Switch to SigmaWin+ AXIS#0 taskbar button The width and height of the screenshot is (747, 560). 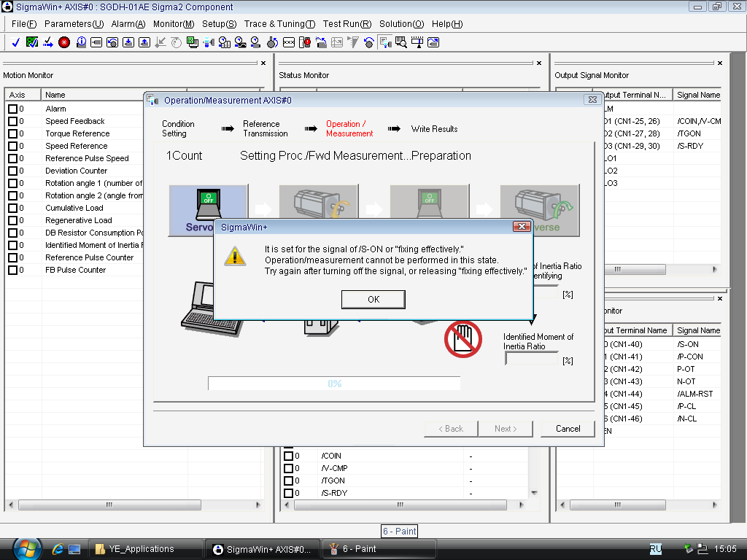(x=262, y=549)
